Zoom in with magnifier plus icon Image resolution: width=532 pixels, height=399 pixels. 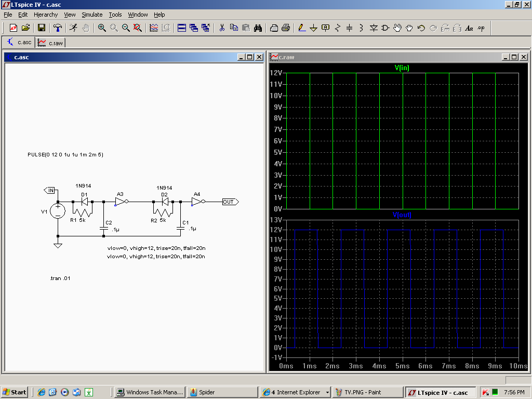102,28
